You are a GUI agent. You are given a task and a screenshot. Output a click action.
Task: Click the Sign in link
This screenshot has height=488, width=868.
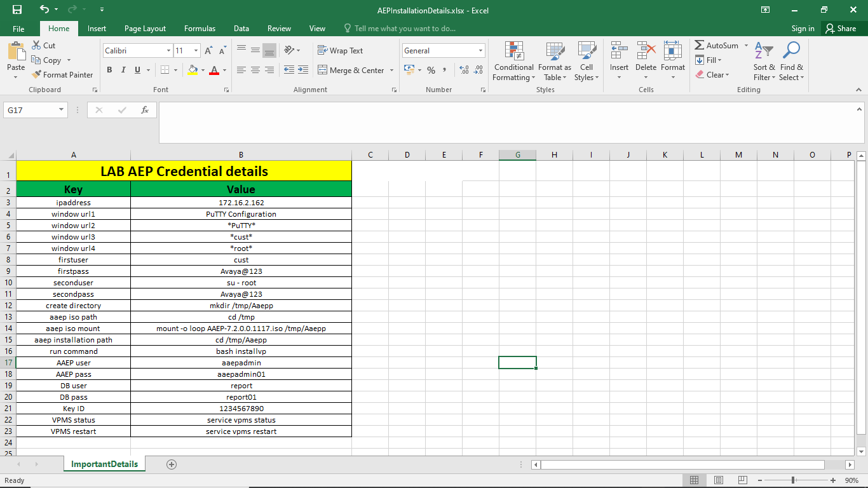tap(803, 29)
